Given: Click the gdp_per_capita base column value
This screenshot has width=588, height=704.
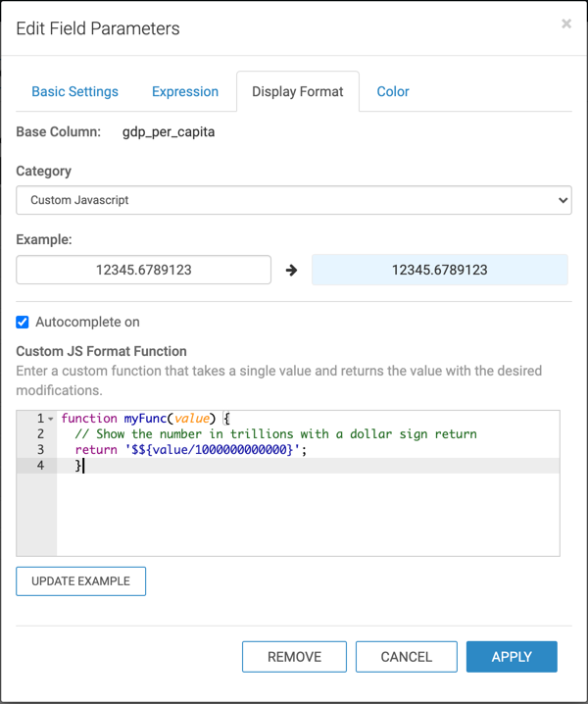Looking at the screenshot, I should click(169, 132).
